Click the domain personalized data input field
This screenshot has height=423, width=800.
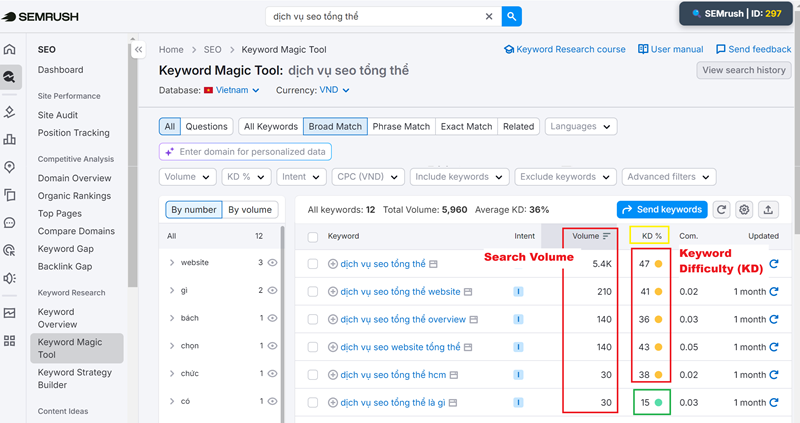point(245,152)
